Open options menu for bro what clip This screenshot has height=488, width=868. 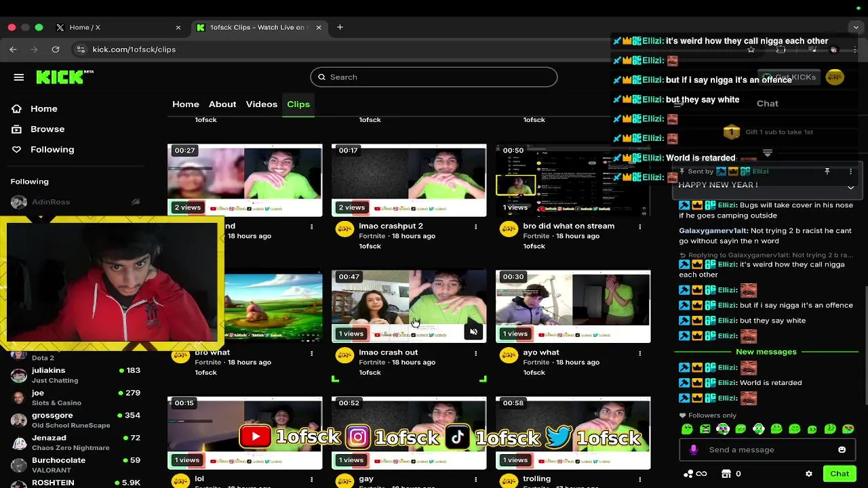[x=311, y=352]
